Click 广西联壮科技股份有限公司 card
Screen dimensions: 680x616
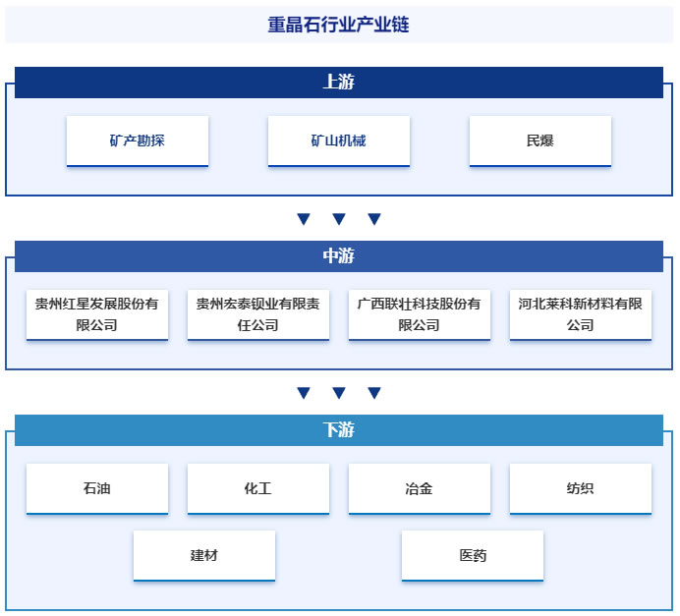coord(420,315)
